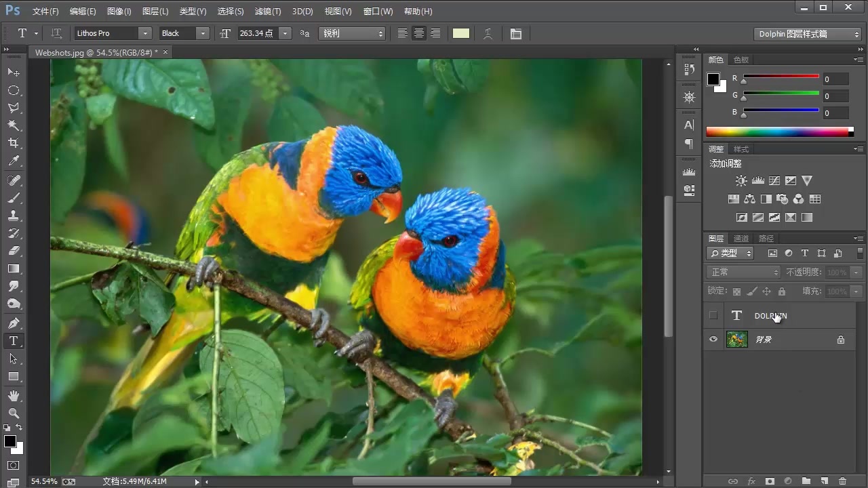The height and width of the screenshot is (488, 868).
Task: Toggle type layer filter
Action: click(805, 253)
